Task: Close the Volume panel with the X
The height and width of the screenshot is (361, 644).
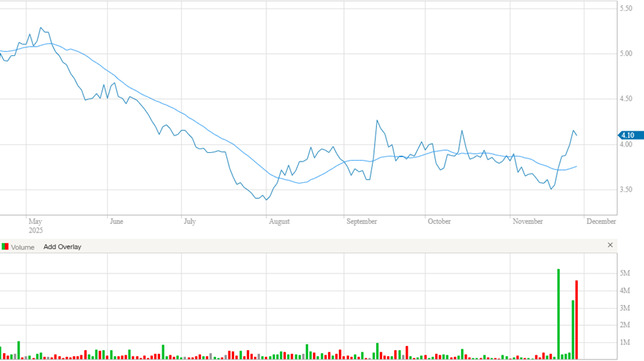Action: pos(610,245)
